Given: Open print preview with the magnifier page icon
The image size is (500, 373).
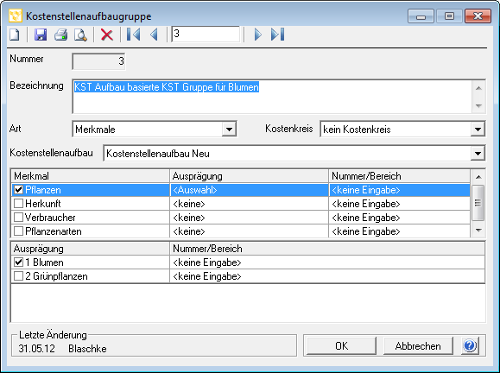Looking at the screenshot, I should click(81, 35).
